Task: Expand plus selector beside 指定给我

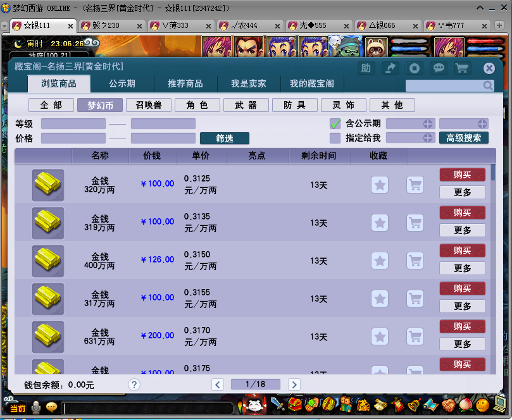Action: (x=427, y=138)
